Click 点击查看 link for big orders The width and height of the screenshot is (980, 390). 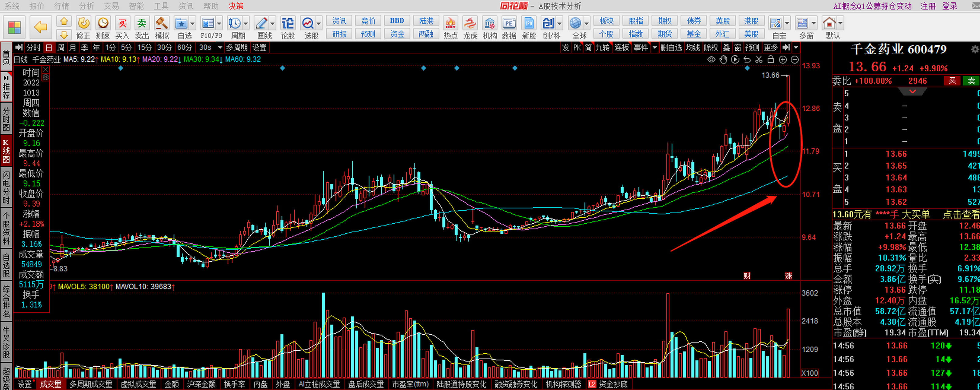961,215
